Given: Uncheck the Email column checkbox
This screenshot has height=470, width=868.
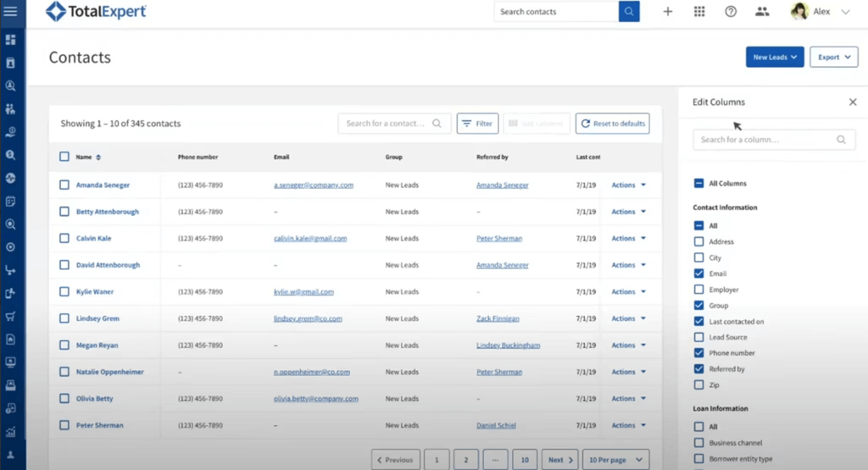Looking at the screenshot, I should [x=698, y=274].
